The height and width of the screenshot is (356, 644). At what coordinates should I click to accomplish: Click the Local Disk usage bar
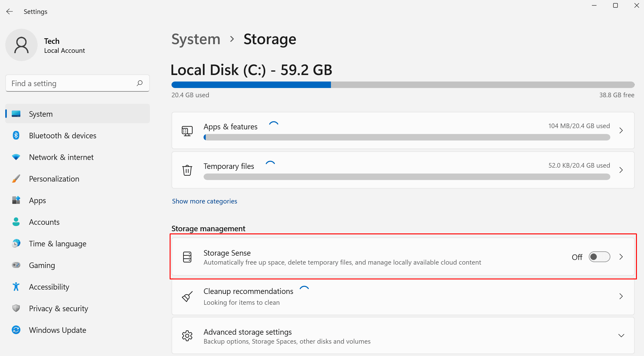click(x=401, y=84)
